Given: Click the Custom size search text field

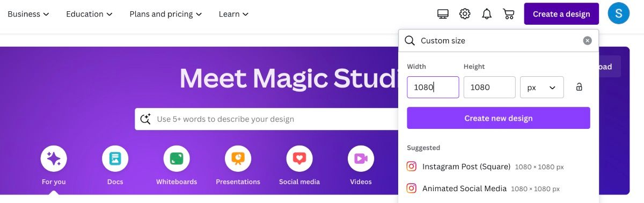Looking at the screenshot, I should click(x=499, y=41).
